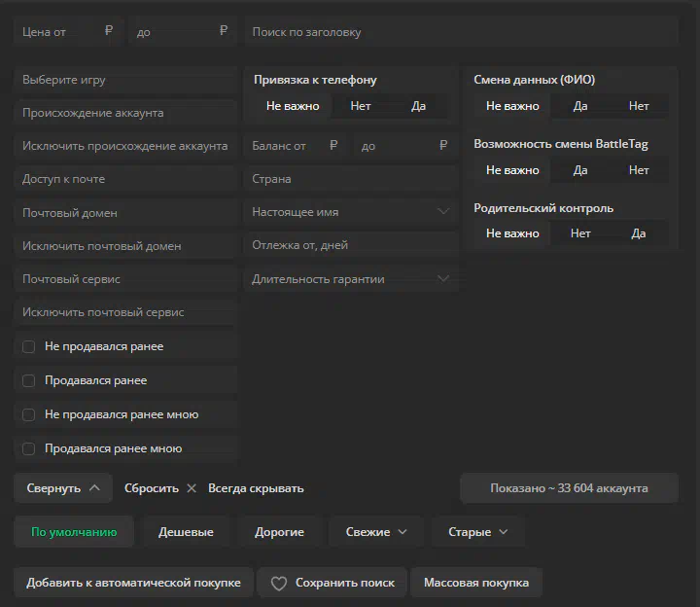
Task: Sort by По умолчанию
Action: (x=74, y=532)
